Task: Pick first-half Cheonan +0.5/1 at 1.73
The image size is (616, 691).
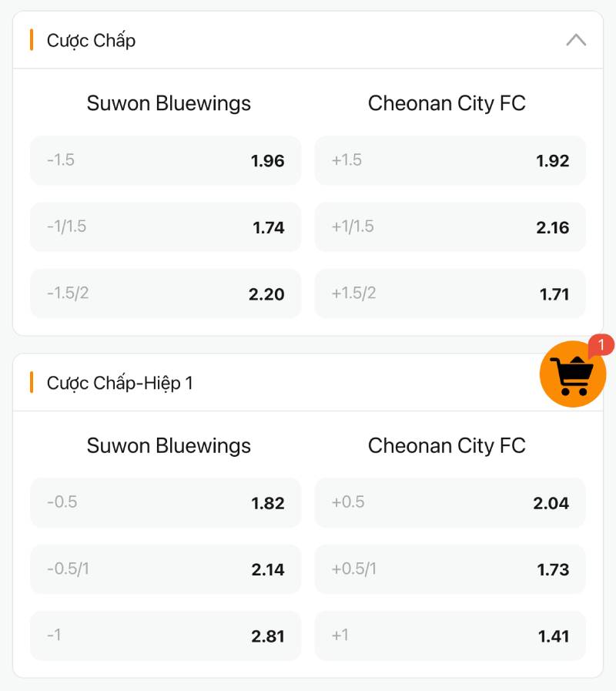Action: click(450, 569)
